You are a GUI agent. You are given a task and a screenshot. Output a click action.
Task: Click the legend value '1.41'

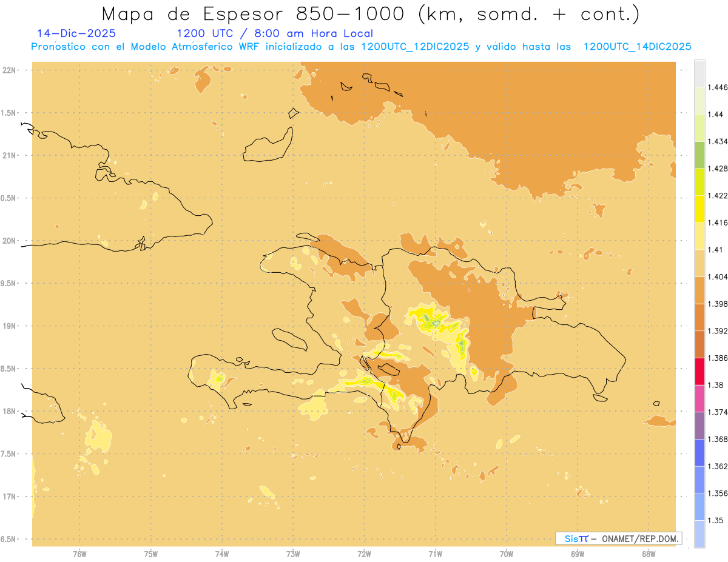715,249
